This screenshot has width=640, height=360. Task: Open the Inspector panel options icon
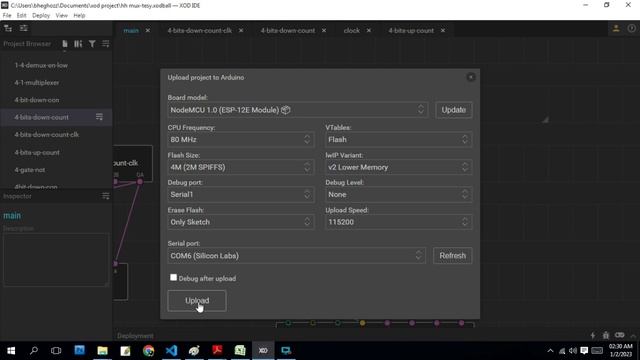pyautogui.click(x=106, y=196)
